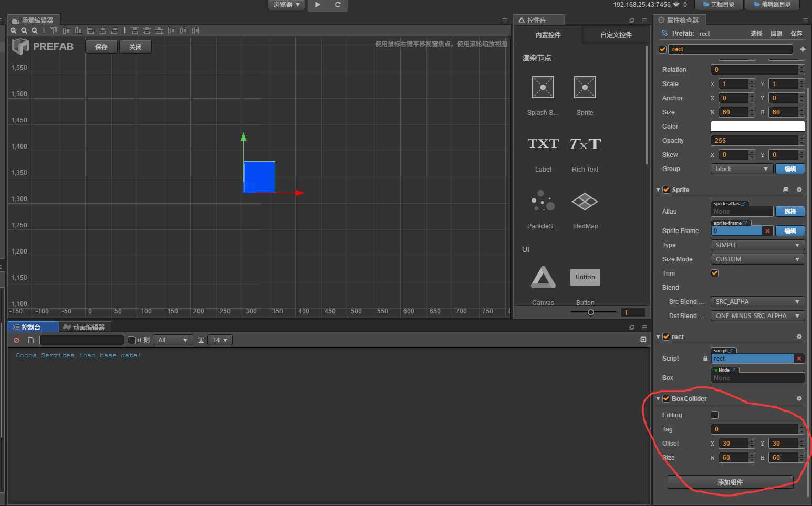Click the zoom out magnifier icon
Viewport: 812px width, 506px height.
click(24, 30)
